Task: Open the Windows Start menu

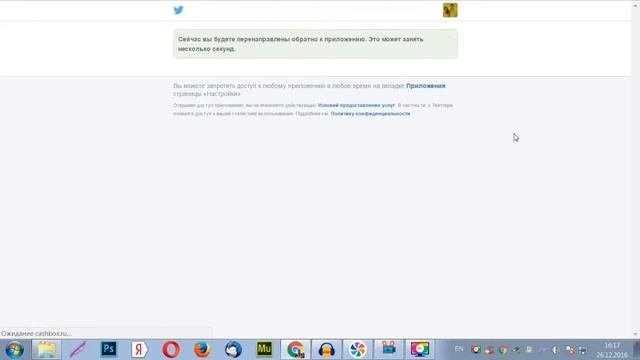Action: 14,350
